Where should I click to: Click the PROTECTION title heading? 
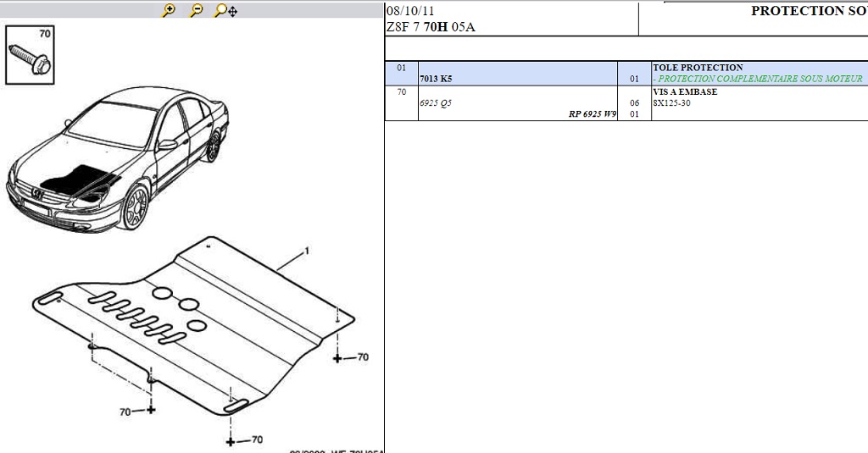tap(808, 11)
